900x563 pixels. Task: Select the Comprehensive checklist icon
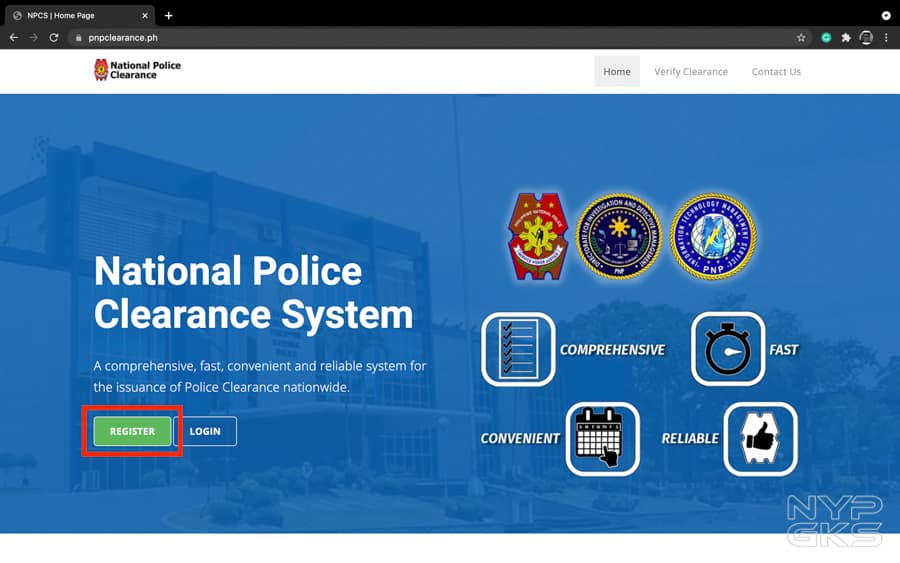(518, 350)
